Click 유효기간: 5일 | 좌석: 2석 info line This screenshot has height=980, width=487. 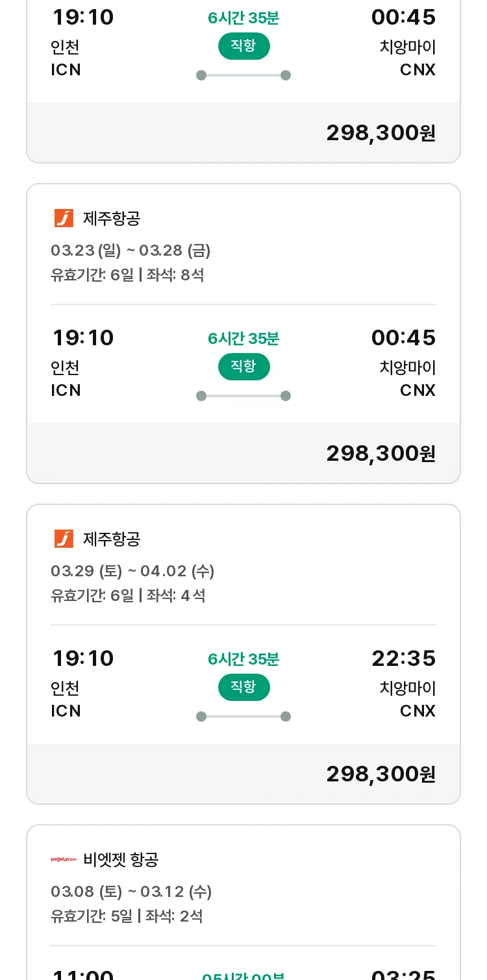(x=127, y=916)
